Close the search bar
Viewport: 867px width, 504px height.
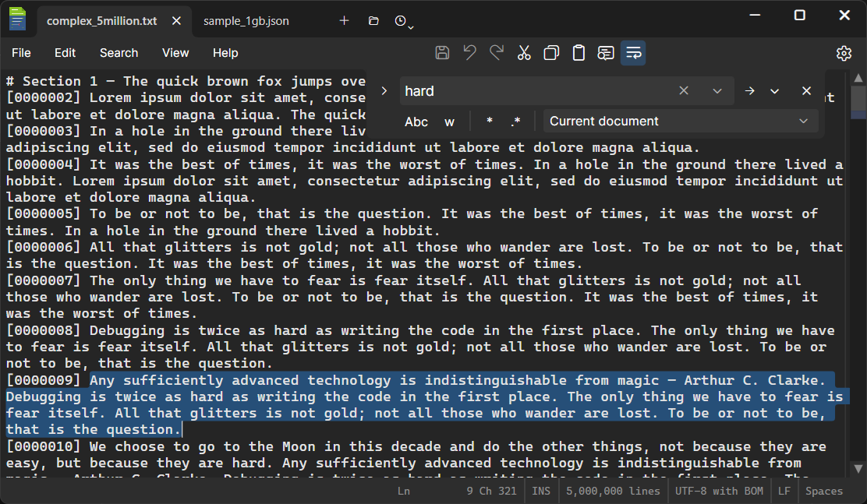click(806, 90)
